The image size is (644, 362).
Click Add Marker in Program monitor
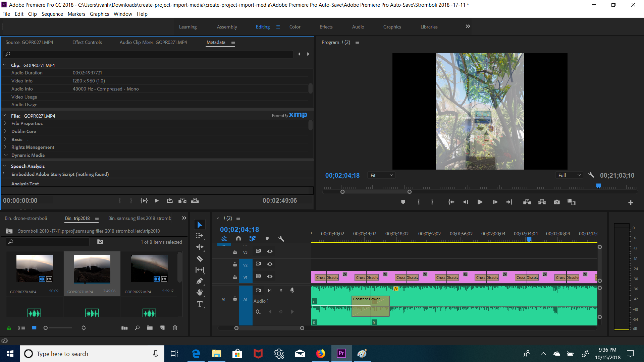(x=403, y=202)
